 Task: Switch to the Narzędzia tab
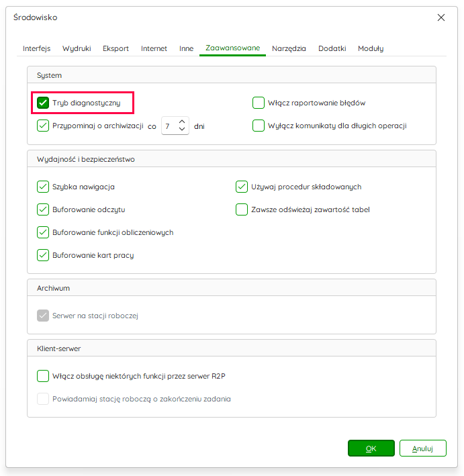pyautogui.click(x=289, y=48)
